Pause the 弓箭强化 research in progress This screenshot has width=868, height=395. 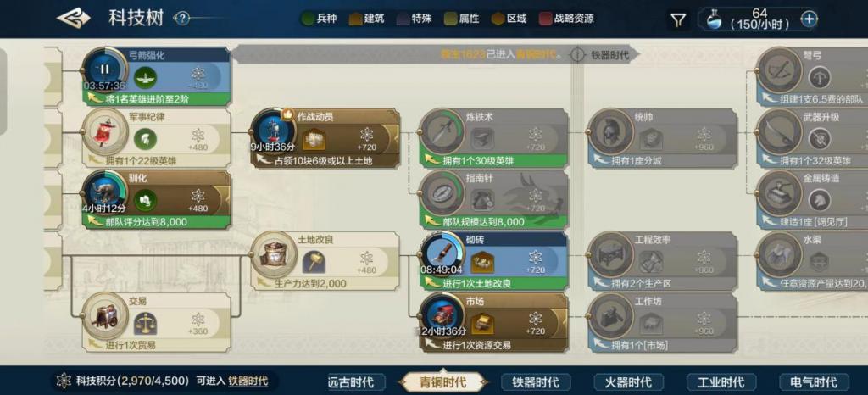104,70
